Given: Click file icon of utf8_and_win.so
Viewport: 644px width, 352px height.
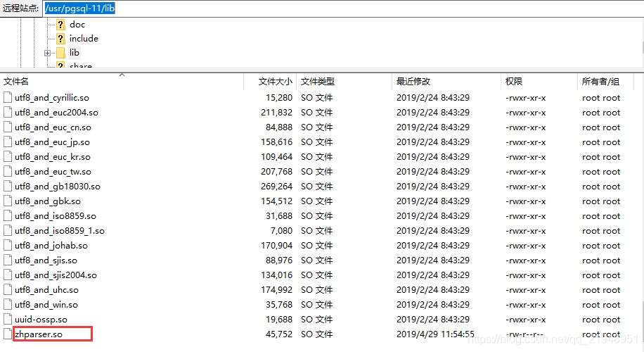Looking at the screenshot, I should (x=8, y=305).
